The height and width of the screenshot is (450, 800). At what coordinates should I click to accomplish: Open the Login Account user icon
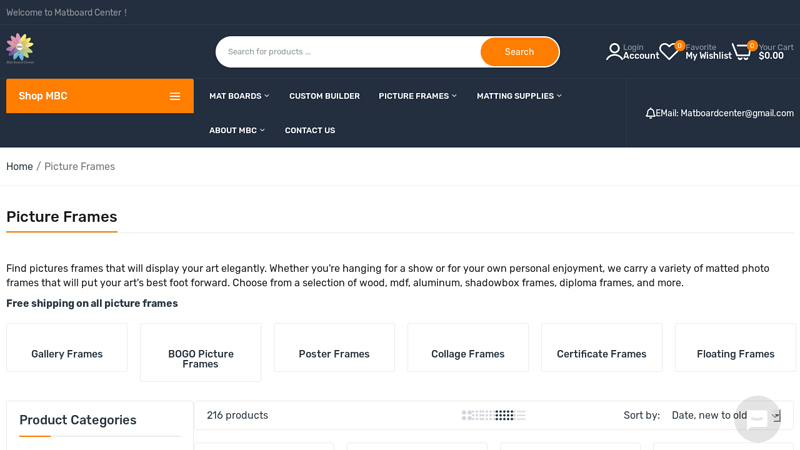pos(613,52)
